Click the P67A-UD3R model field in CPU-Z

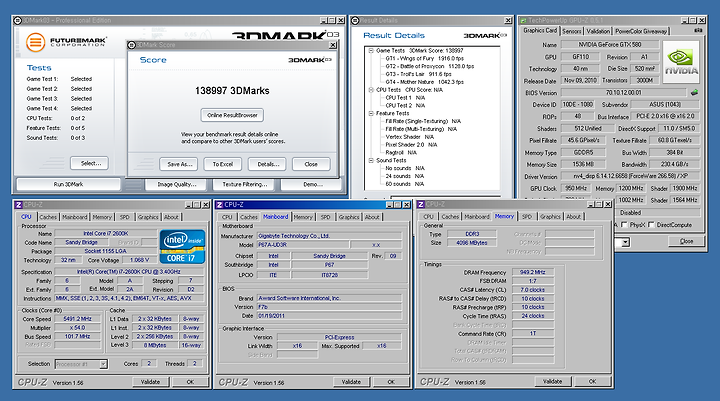(303, 245)
